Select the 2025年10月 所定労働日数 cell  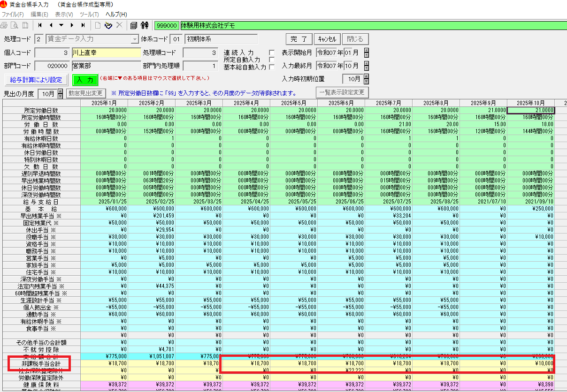click(x=530, y=110)
